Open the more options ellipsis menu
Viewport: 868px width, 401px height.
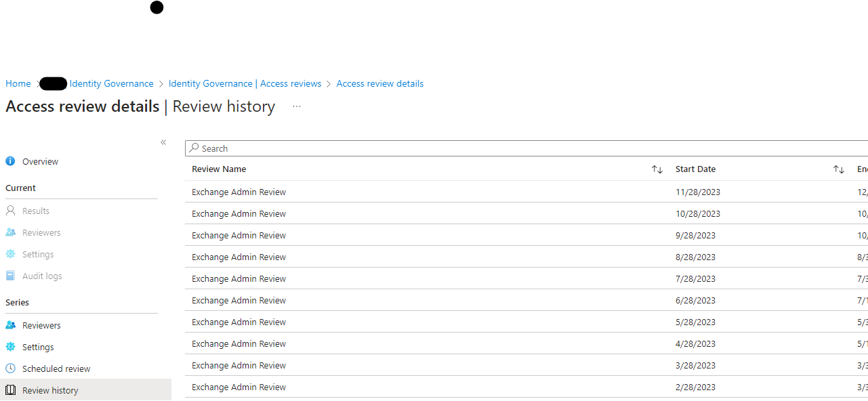[x=296, y=107]
